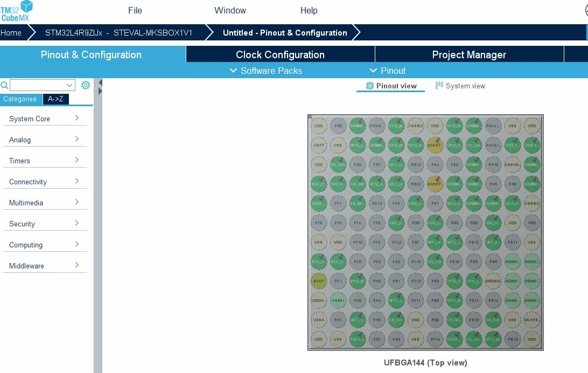The height and width of the screenshot is (373, 588).
Task: Open the Window menu
Action: pyautogui.click(x=230, y=10)
